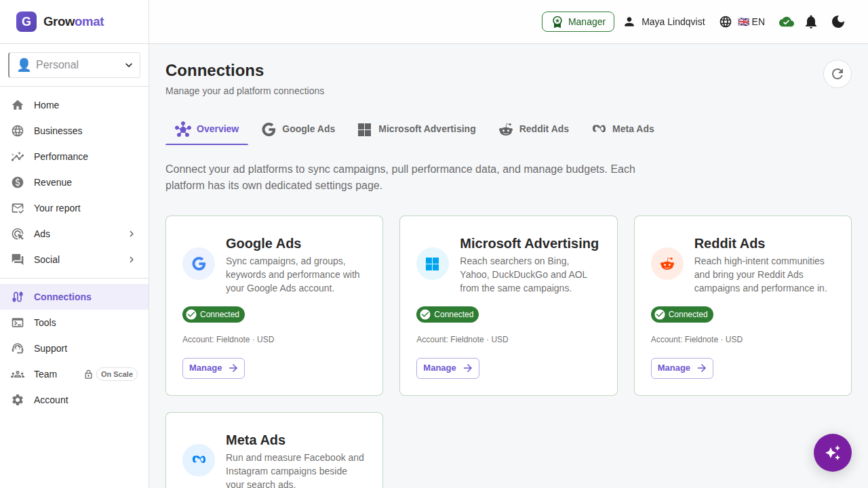Viewport: 868px width, 488px height.
Task: Open Your report in sidebar
Action: pyautogui.click(x=75, y=208)
